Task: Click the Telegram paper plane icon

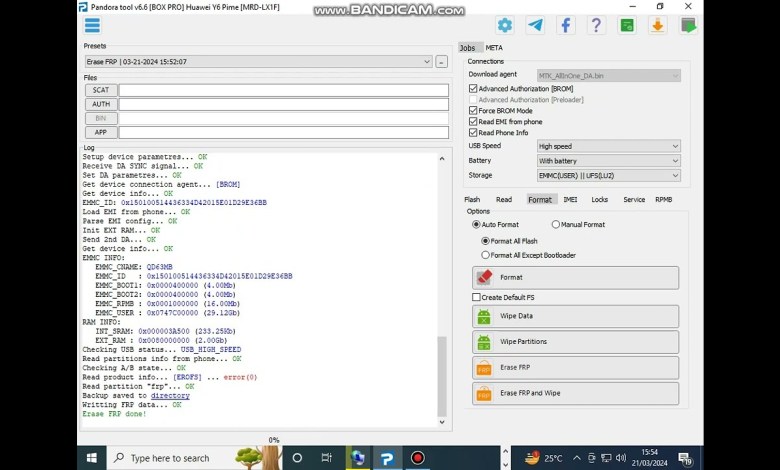Action: 535,25
